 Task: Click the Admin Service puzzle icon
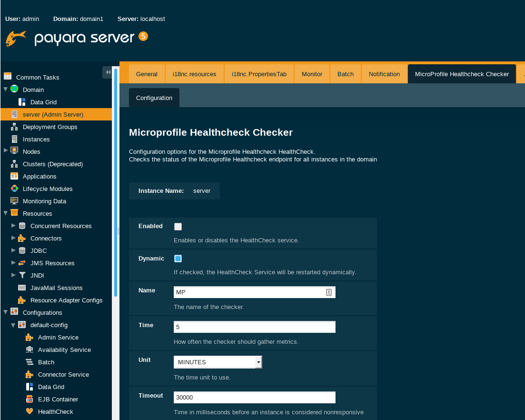30,337
